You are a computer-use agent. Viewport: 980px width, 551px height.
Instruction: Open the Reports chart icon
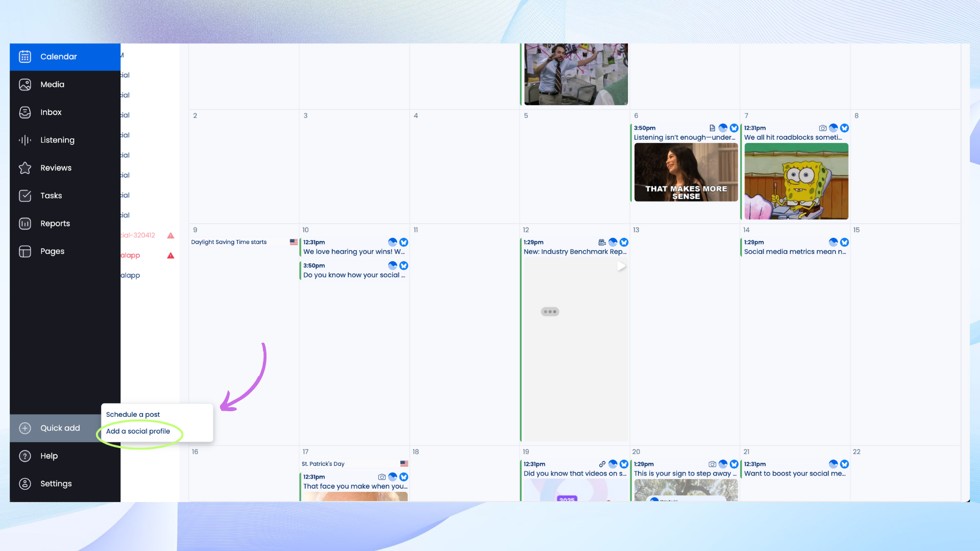(25, 223)
